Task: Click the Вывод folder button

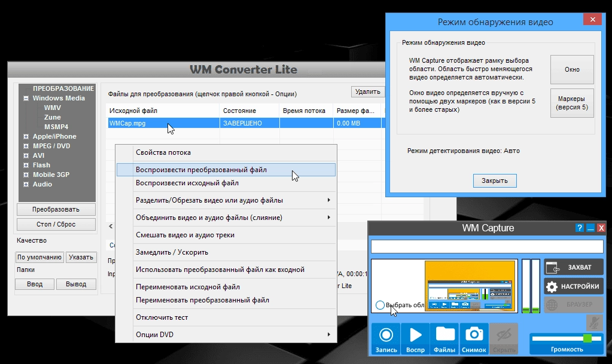Action: [x=76, y=284]
